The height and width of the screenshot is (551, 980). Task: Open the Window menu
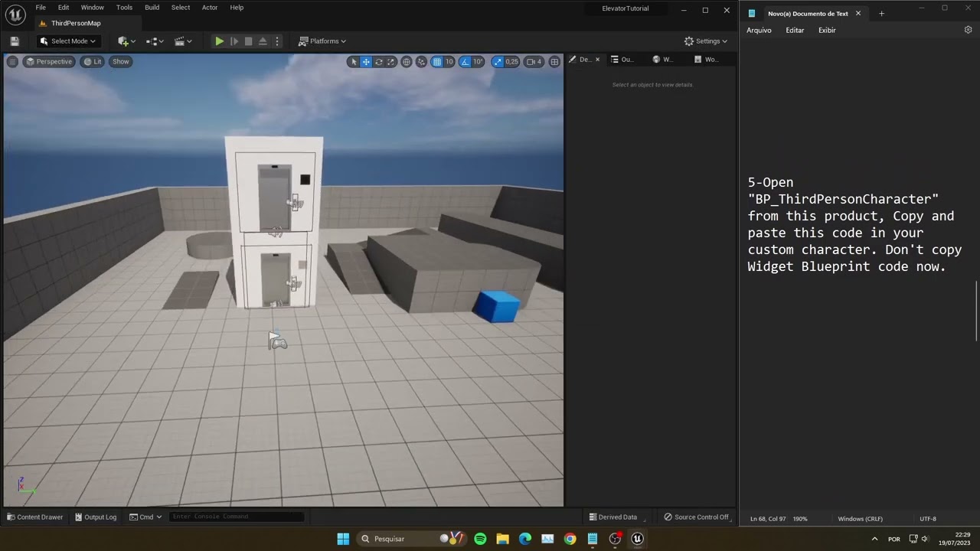[x=93, y=8]
